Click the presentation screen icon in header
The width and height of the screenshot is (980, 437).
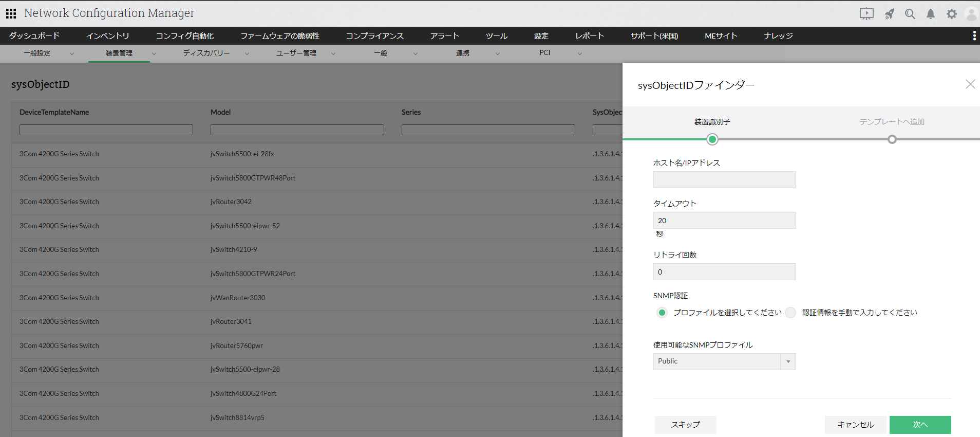[866, 14]
